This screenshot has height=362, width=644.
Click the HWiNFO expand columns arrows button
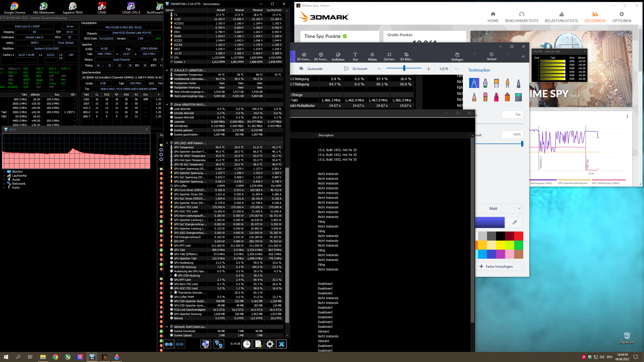[x=169, y=344]
